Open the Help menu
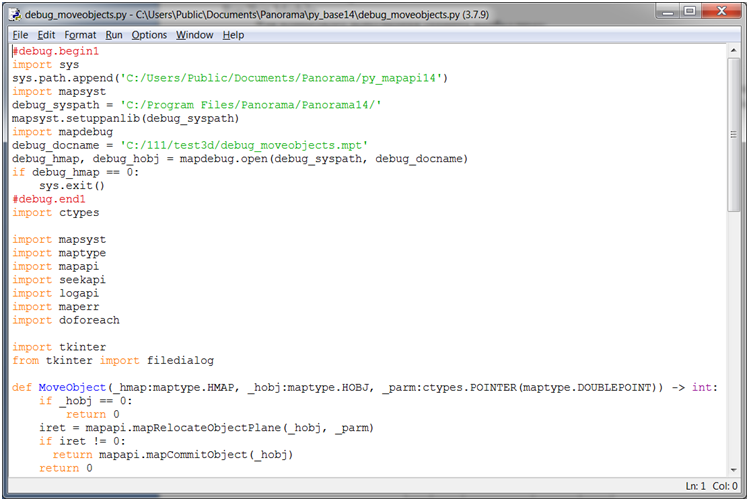749x501 pixels. coord(233,35)
